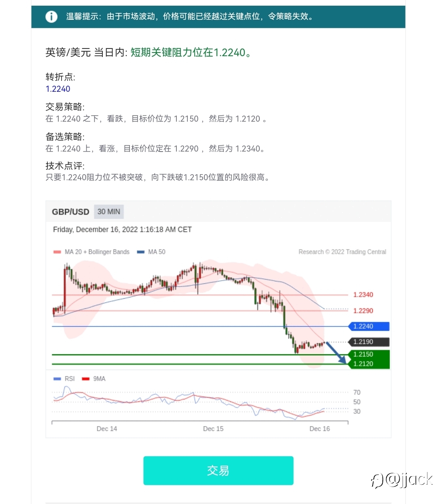Screen dimensions: 437x504
Task: Click the GBP/USD chart title
Action: [70, 212]
